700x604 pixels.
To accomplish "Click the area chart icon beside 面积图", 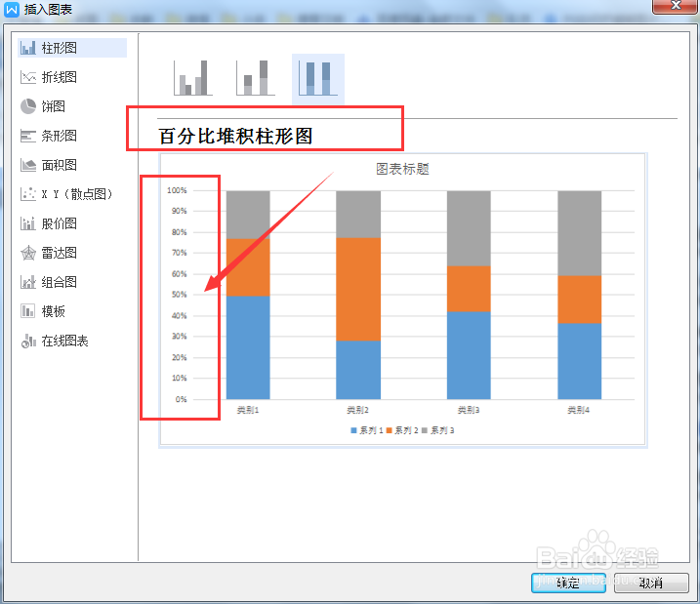I will (x=28, y=165).
